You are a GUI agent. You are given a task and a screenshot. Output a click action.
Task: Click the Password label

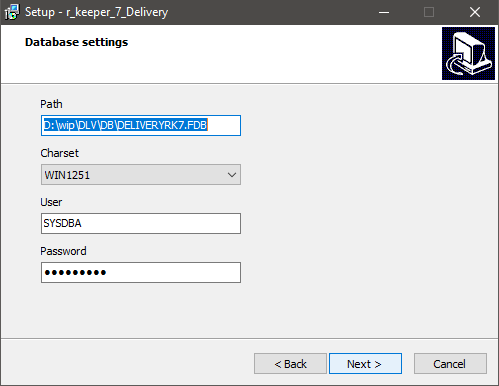tap(63, 251)
